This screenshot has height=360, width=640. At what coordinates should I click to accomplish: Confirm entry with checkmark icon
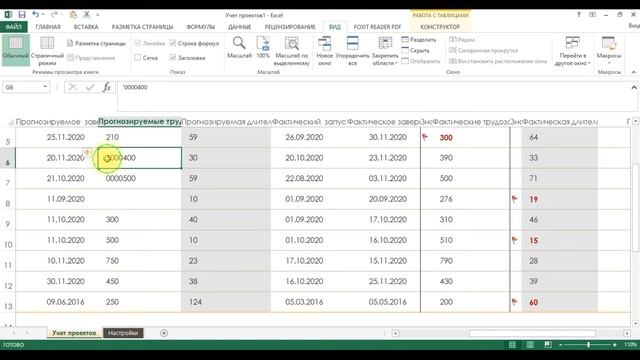tap(90, 87)
